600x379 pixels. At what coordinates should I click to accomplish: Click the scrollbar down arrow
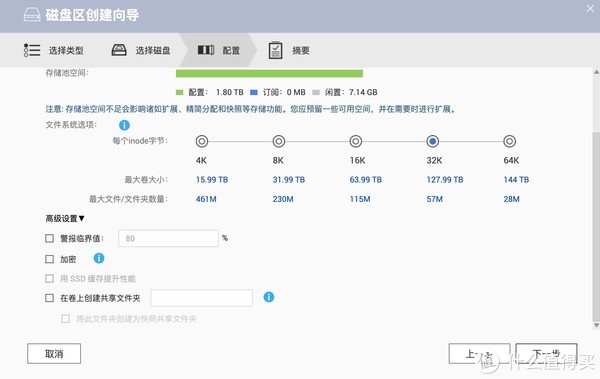pos(596,325)
